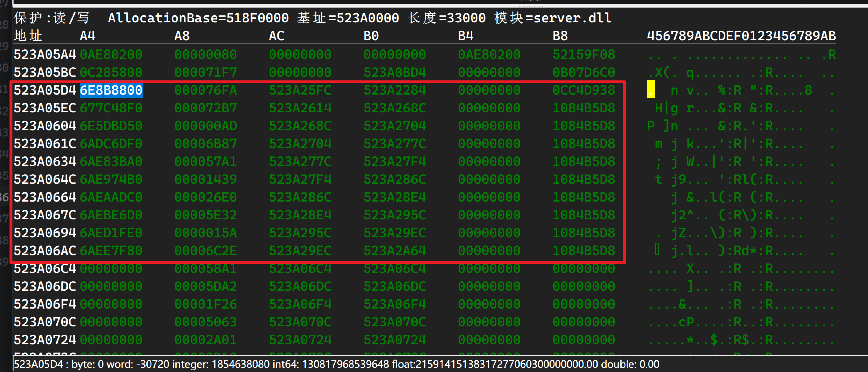Click hex value 6AEBE6D0

tap(111, 215)
